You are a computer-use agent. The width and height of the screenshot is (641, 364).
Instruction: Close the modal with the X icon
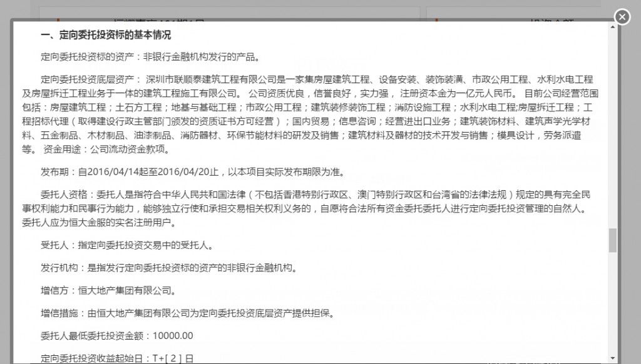622,17
